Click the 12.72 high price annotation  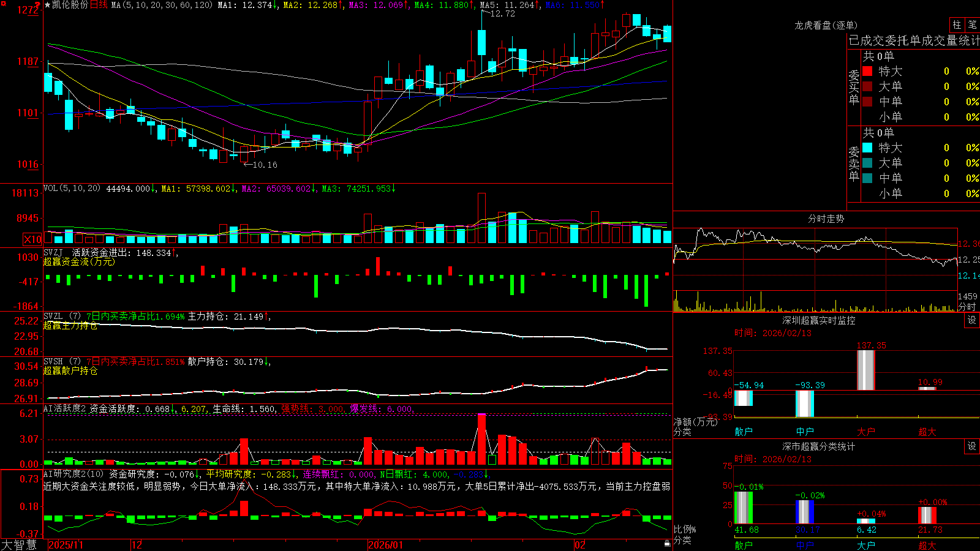pos(502,13)
